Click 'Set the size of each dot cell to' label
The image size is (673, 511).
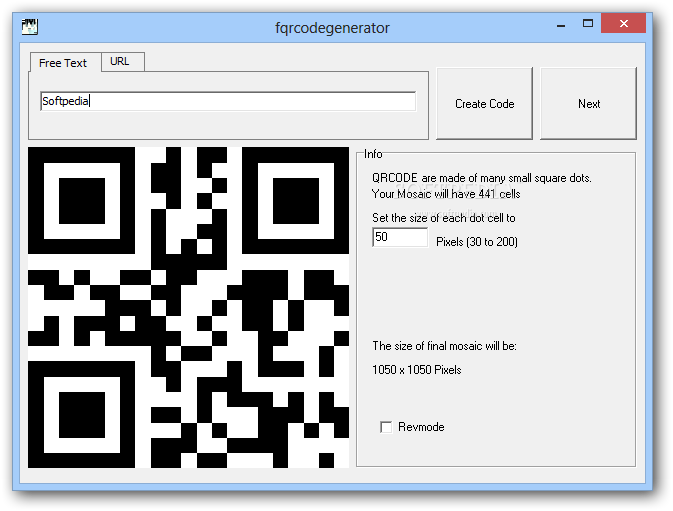pos(443,218)
